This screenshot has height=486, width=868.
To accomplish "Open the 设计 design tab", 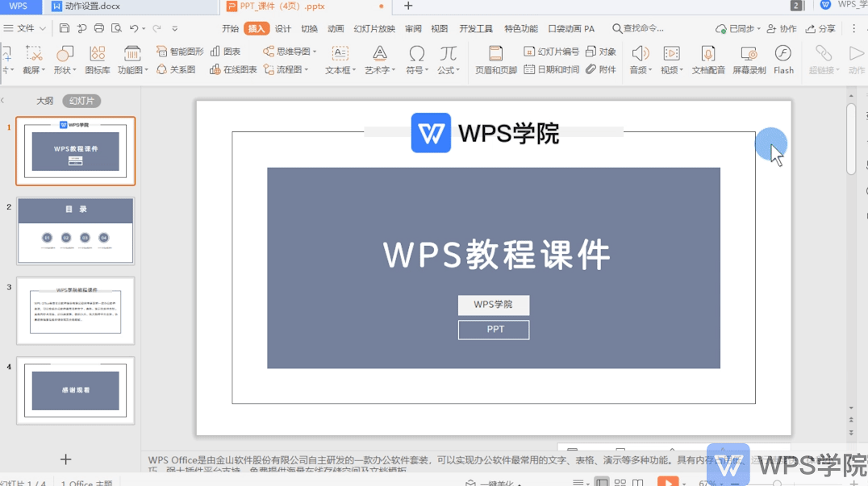I will pos(283,29).
